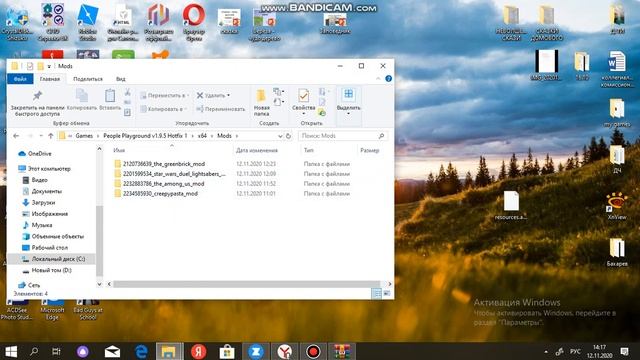Switch to the Главная tab
Screen dimensions: 640x360
[50, 79]
